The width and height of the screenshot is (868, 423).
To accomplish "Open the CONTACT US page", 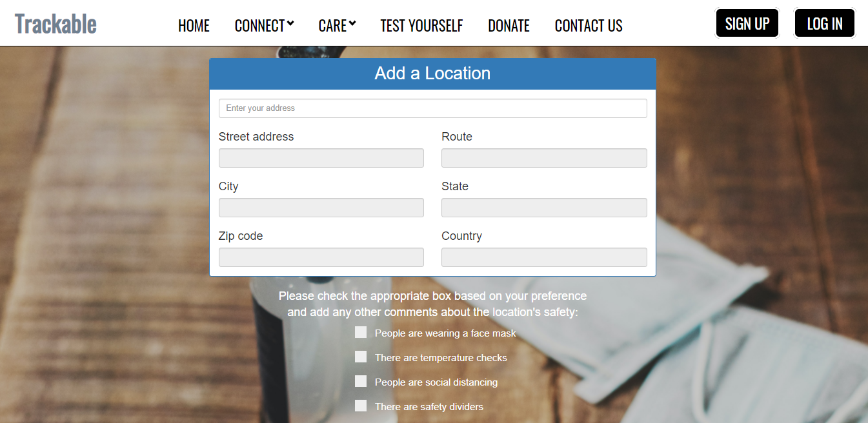I will [589, 26].
